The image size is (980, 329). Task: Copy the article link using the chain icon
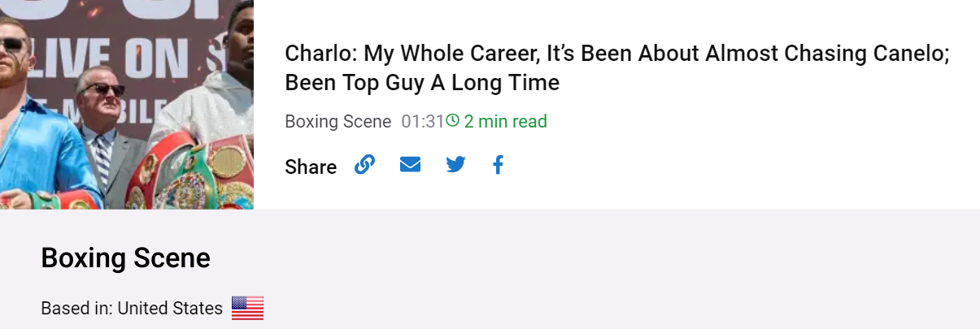(364, 165)
